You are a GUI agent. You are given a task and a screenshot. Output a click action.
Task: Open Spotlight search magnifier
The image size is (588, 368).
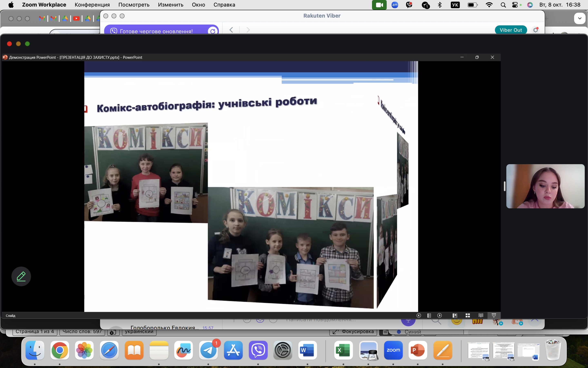click(503, 5)
